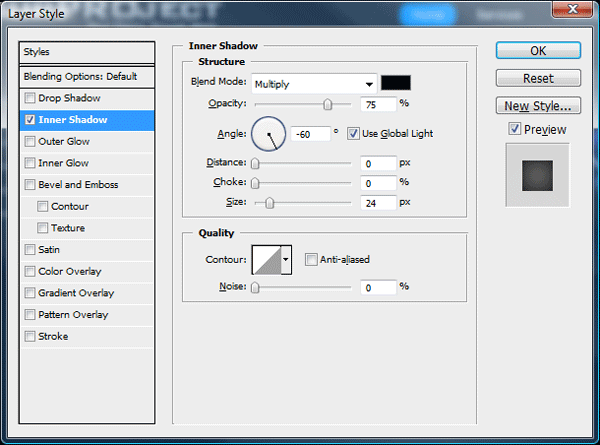Select the Inner Glow style label
The height and width of the screenshot is (445, 600).
pos(64,163)
